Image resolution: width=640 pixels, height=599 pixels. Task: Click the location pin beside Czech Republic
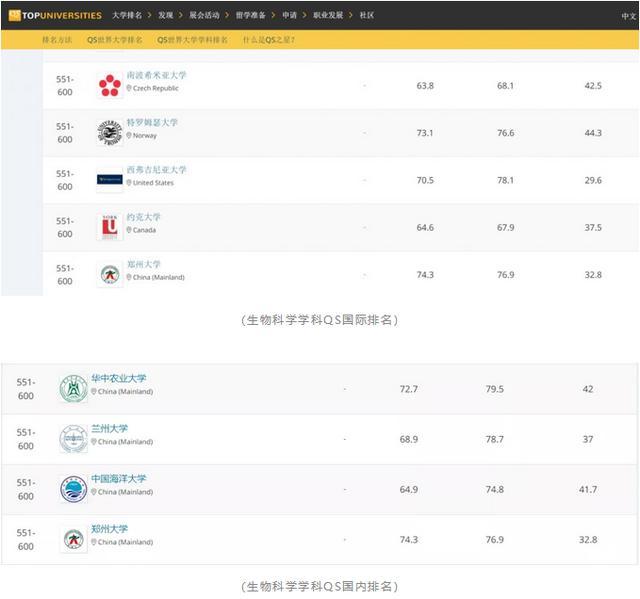(x=129, y=88)
